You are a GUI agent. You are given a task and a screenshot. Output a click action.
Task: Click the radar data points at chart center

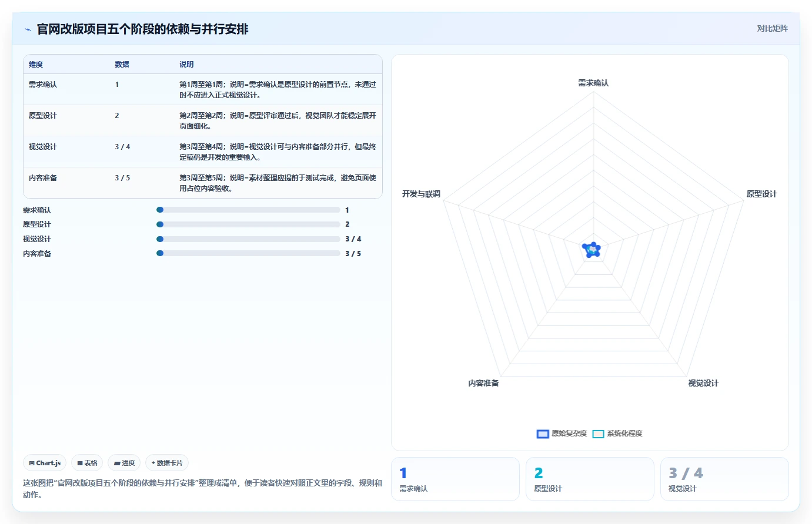point(592,250)
